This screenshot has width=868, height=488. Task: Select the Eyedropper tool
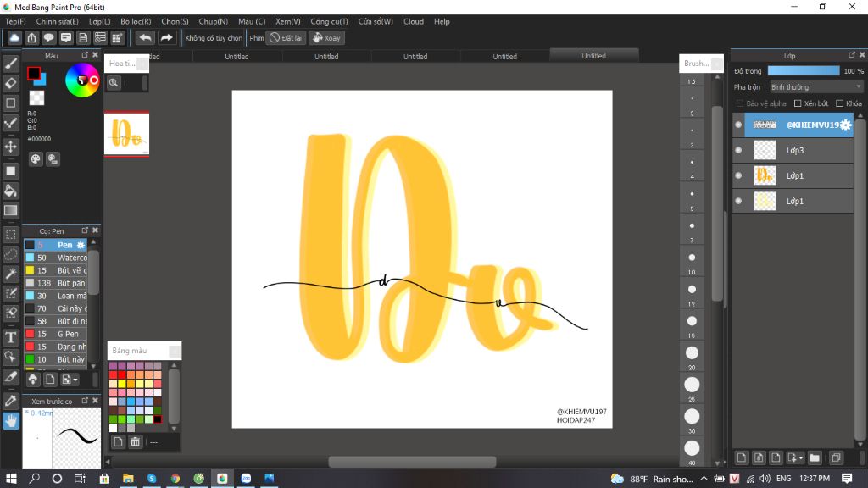pyautogui.click(x=10, y=401)
